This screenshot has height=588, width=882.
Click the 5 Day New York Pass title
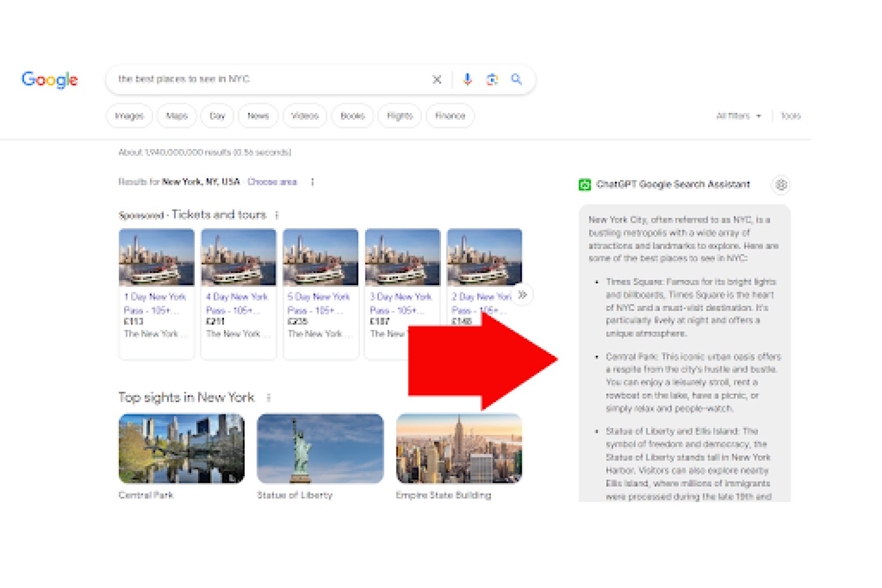point(319,303)
